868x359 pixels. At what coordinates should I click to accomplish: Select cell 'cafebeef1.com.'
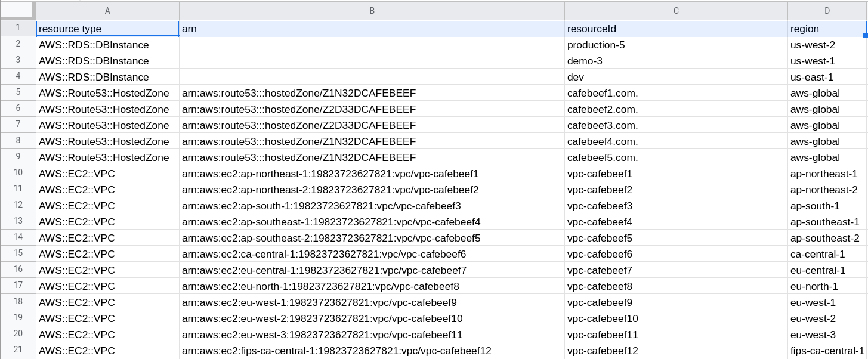676,92
